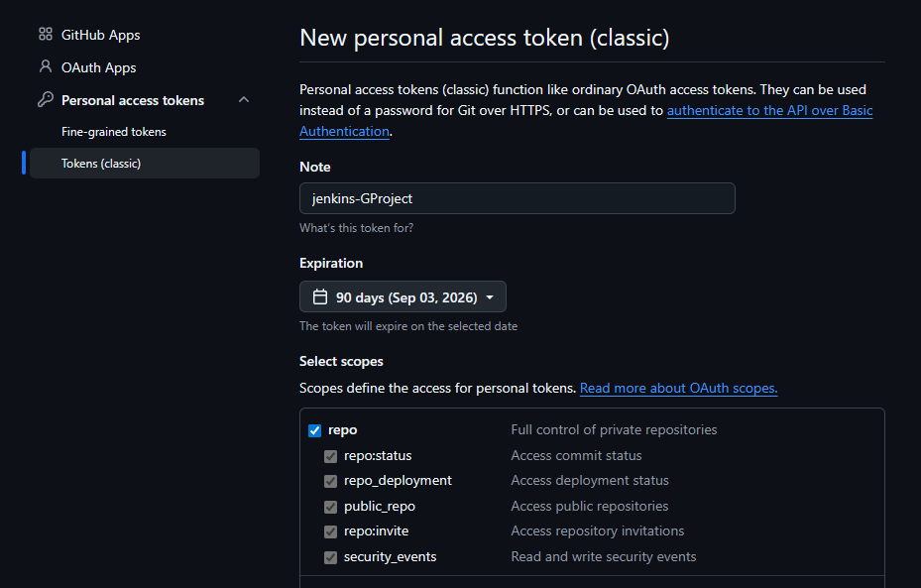Open OAuth Apps settings page

[99, 67]
